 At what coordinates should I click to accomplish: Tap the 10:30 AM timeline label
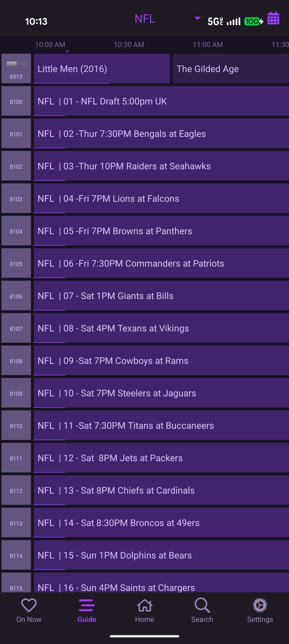pos(129,45)
